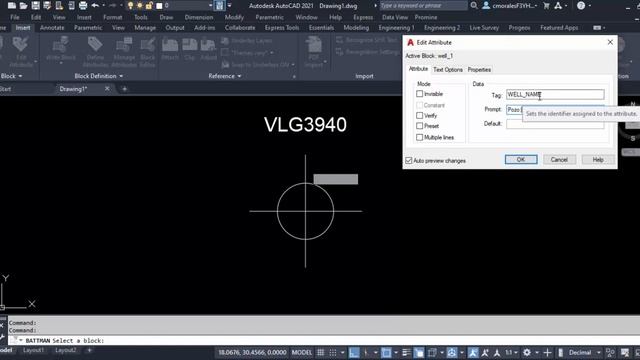Open the annotation scale 1:1 dropdown

click(511, 353)
